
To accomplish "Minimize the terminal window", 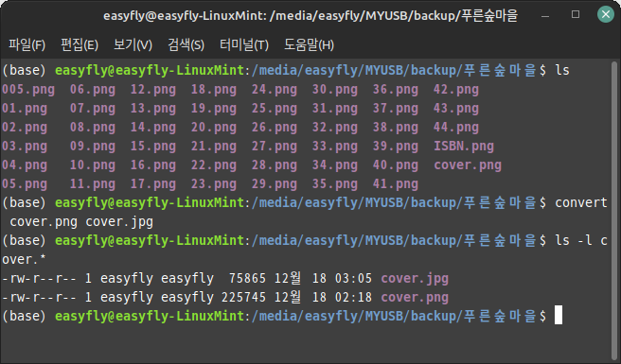I will coord(545,16).
